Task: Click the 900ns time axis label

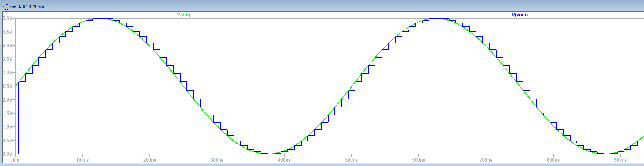Action: 621,160
